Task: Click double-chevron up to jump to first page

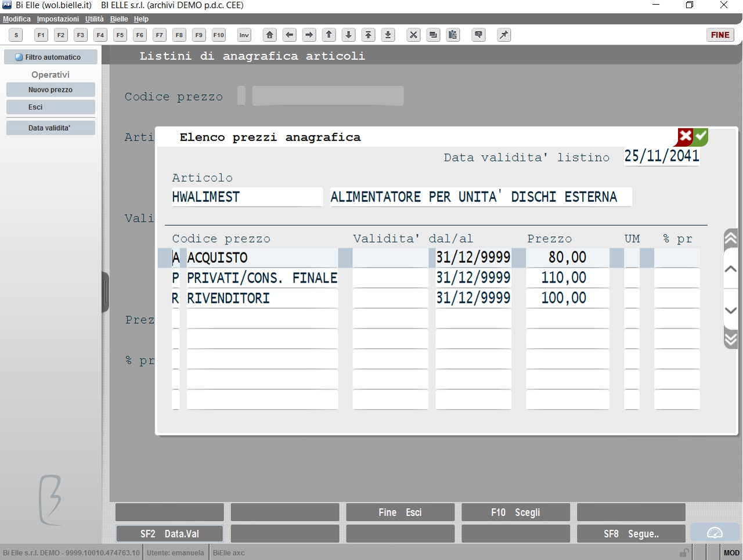Action: (731, 238)
